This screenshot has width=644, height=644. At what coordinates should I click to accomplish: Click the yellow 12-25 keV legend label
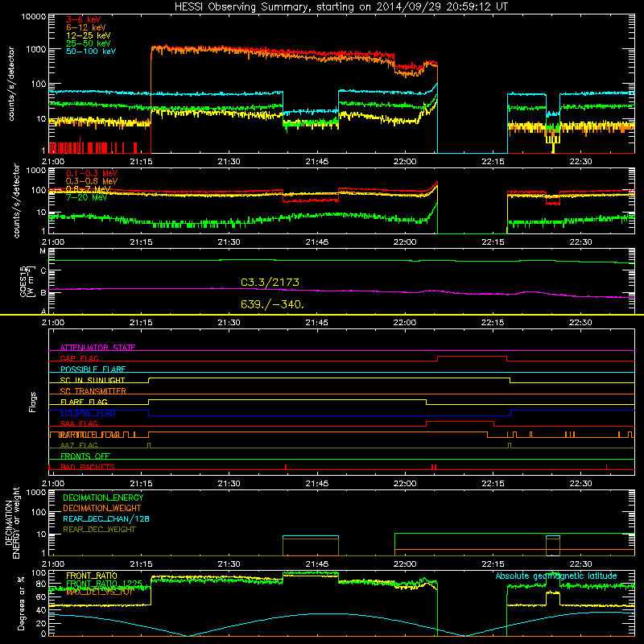point(89,35)
